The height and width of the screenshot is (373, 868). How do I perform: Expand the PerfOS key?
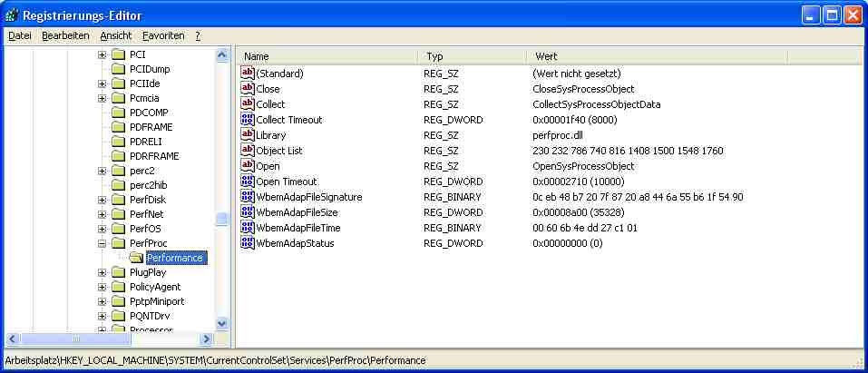tap(102, 229)
